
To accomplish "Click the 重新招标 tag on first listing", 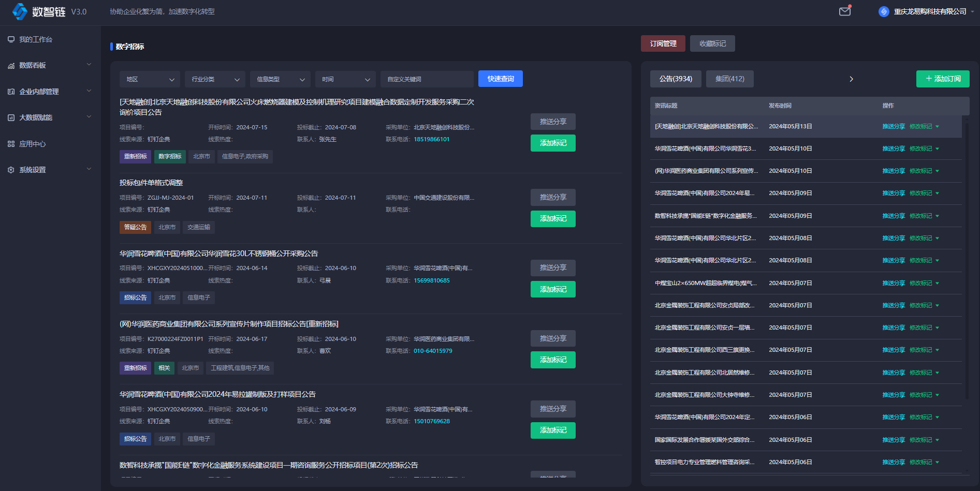I will 135,157.
